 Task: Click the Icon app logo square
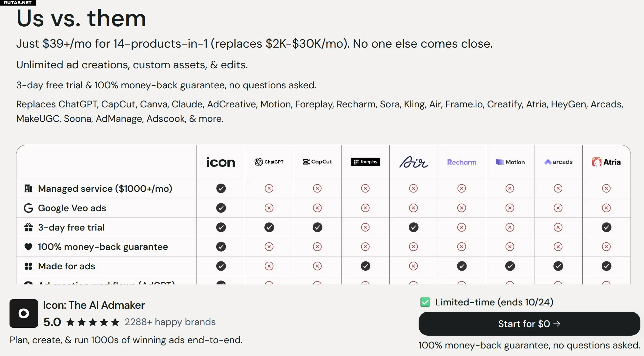pyautogui.click(x=24, y=313)
